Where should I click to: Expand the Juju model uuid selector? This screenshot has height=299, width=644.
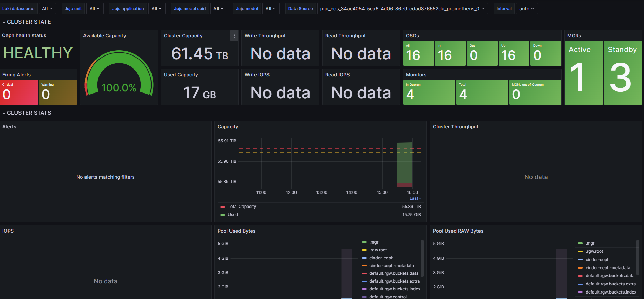(218, 9)
